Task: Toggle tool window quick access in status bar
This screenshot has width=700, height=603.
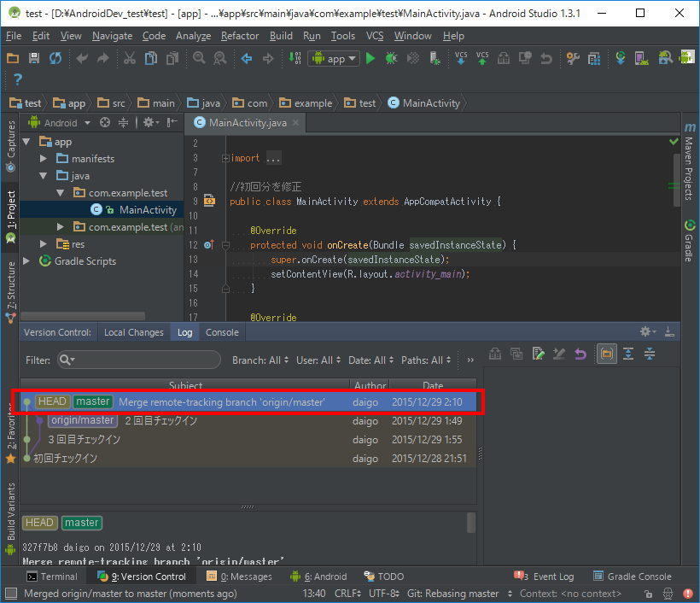Action: tap(11, 594)
